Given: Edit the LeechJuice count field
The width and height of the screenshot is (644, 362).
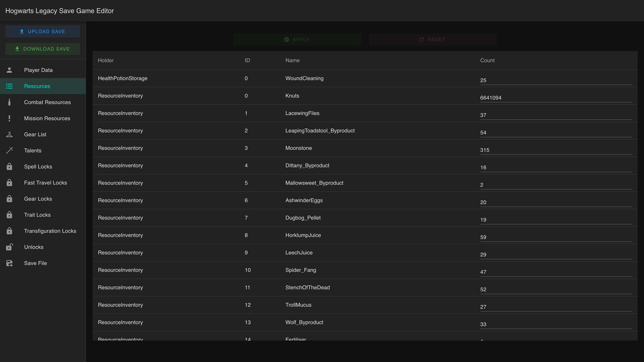Looking at the screenshot, I should pos(556,255).
